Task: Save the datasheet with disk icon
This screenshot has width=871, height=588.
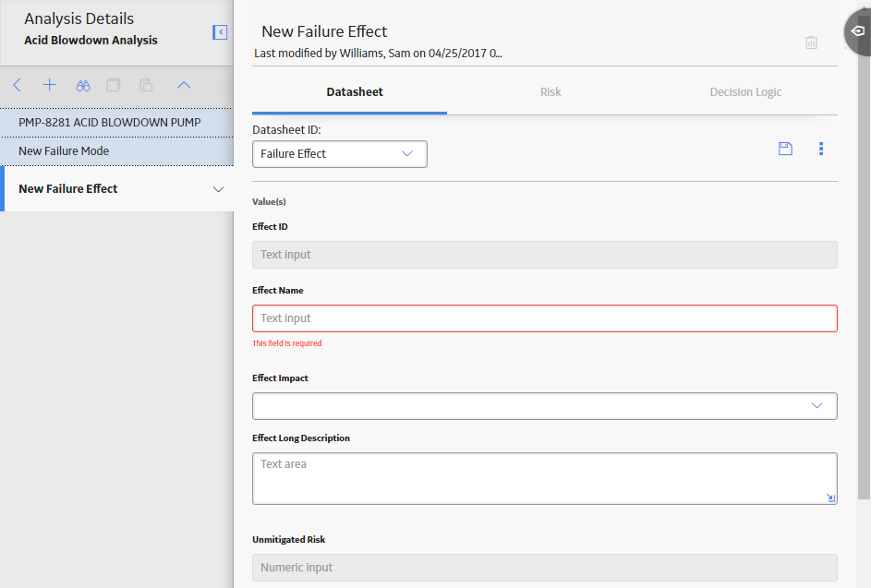Action: point(785,149)
